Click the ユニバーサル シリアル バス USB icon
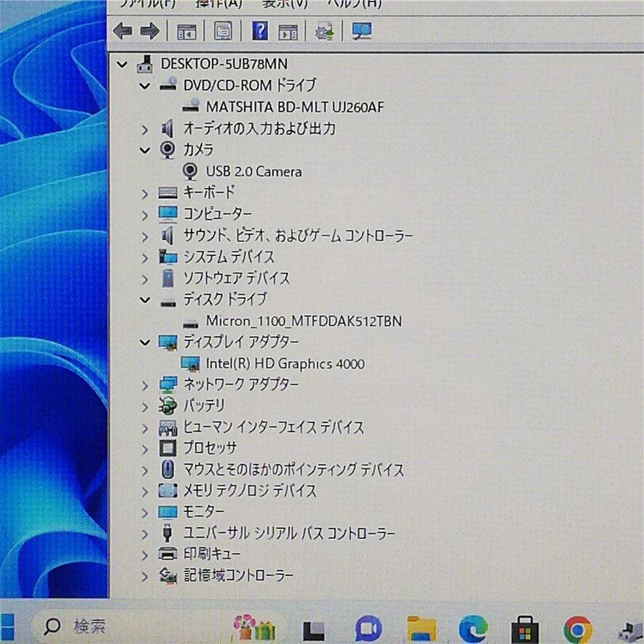This screenshot has height=644, width=644. point(167,533)
